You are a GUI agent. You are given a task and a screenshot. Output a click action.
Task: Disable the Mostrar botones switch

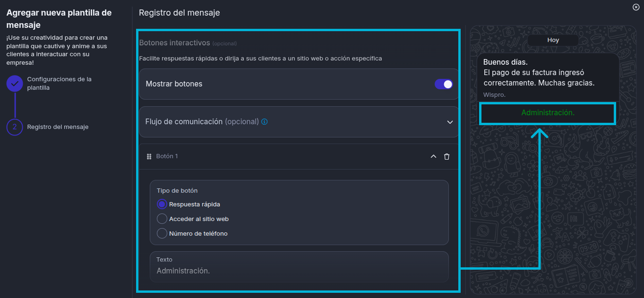[443, 84]
